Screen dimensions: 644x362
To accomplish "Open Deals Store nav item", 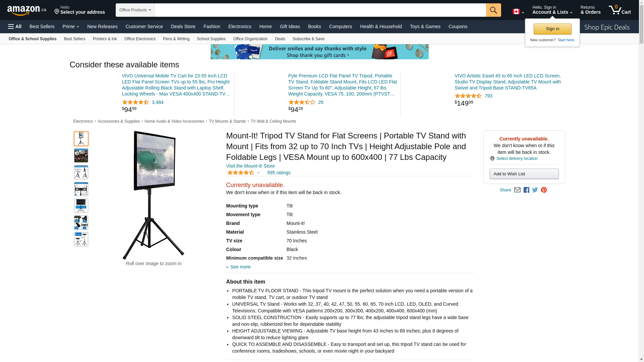I will point(183,26).
